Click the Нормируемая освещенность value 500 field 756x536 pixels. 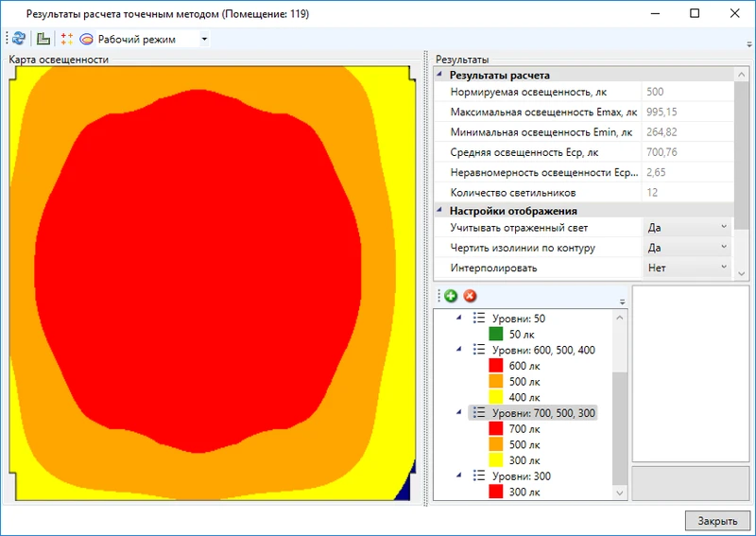pos(686,93)
